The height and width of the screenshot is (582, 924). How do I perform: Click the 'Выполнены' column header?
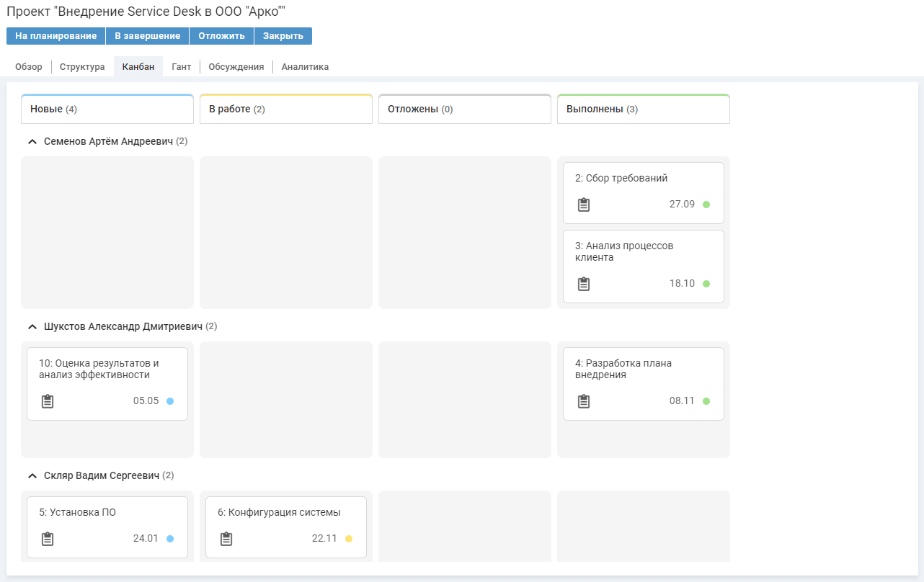tap(643, 109)
